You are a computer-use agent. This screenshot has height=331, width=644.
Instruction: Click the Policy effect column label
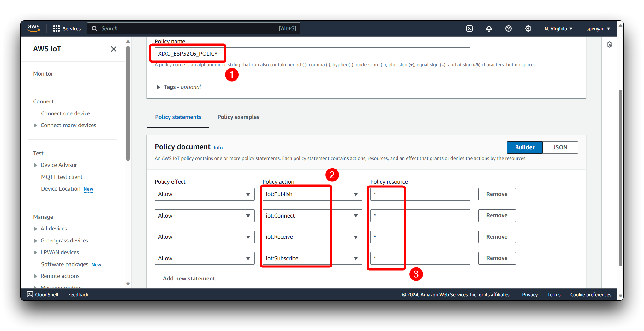coord(170,182)
